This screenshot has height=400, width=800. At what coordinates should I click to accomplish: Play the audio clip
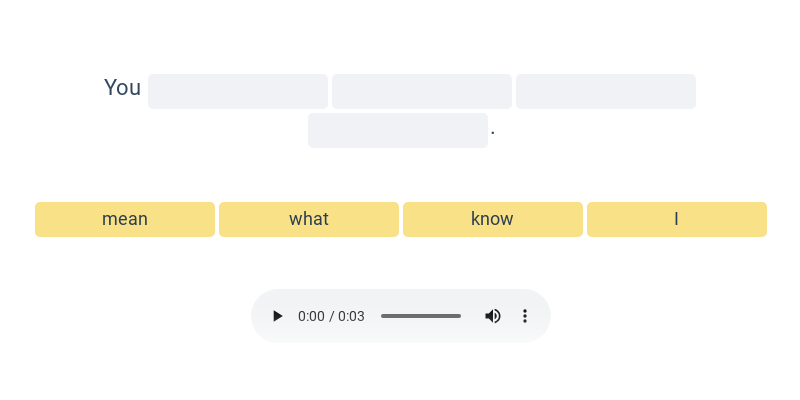(278, 316)
